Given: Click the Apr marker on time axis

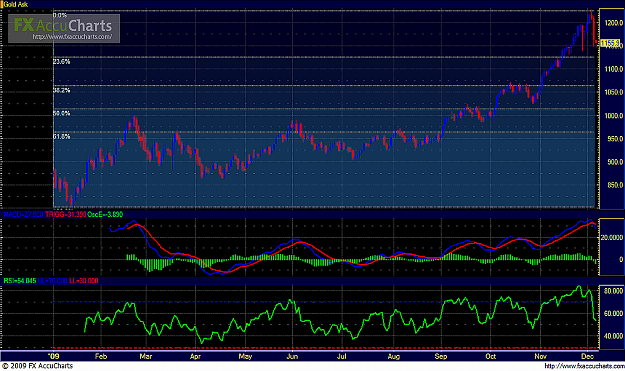Looking at the screenshot, I should point(195,356).
